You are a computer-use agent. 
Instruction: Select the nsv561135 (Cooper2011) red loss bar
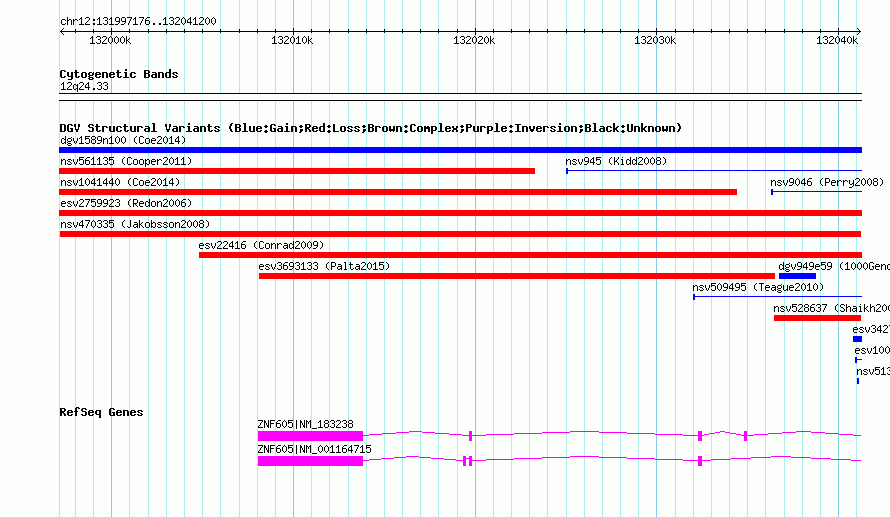[x=297, y=171]
